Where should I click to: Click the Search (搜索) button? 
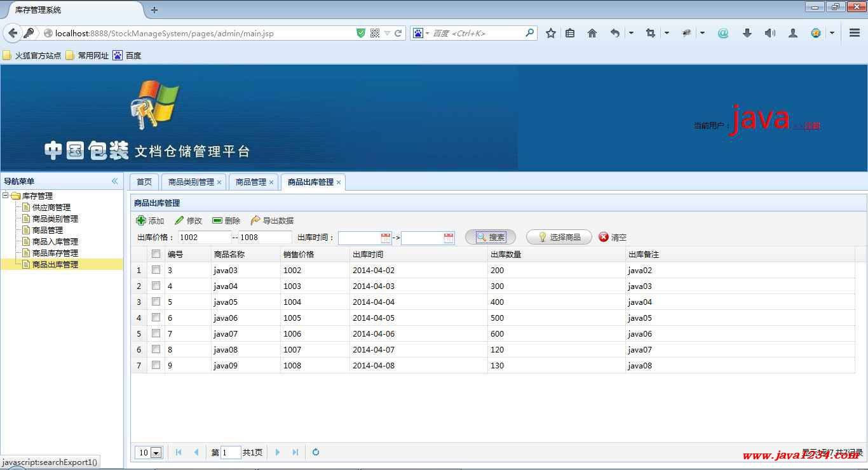pos(490,237)
